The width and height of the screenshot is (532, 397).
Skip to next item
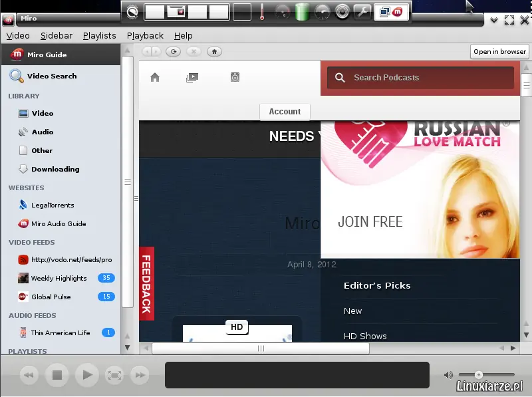coord(140,375)
